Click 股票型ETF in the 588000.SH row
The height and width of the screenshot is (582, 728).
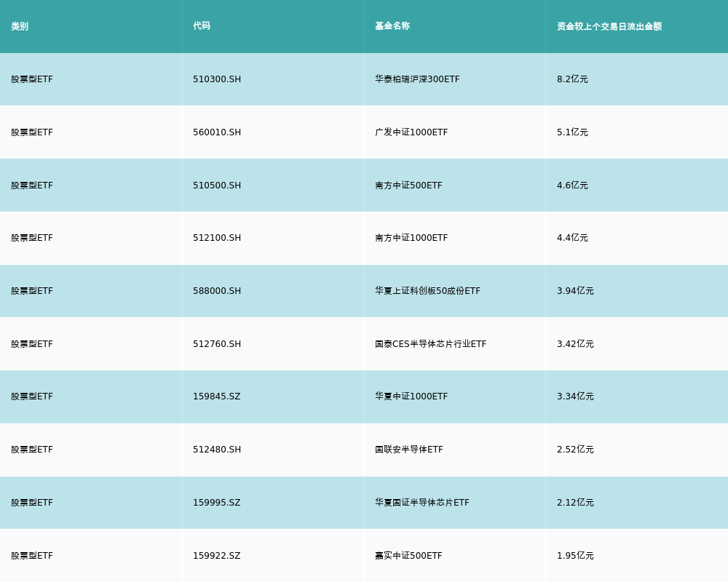pyautogui.click(x=32, y=291)
